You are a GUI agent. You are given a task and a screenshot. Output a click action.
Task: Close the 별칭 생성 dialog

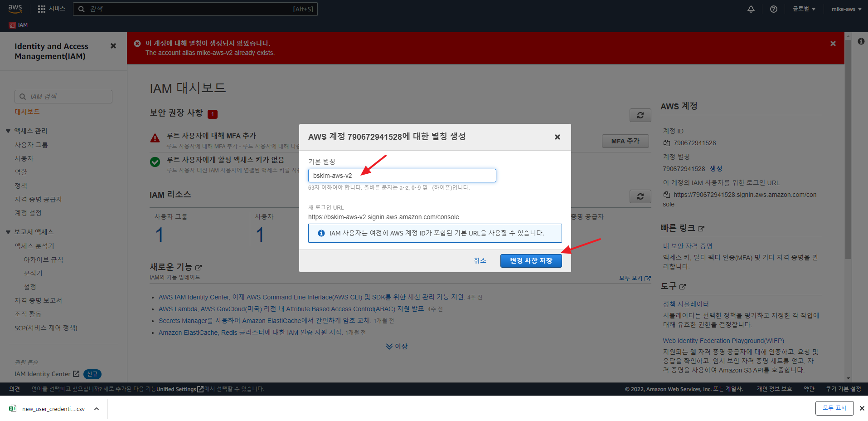click(558, 137)
